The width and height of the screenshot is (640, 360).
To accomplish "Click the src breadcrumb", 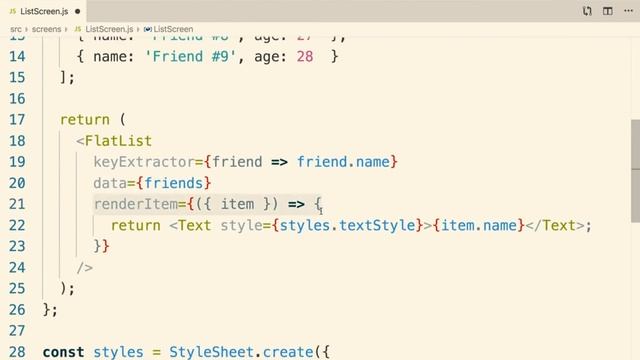I will point(16,29).
